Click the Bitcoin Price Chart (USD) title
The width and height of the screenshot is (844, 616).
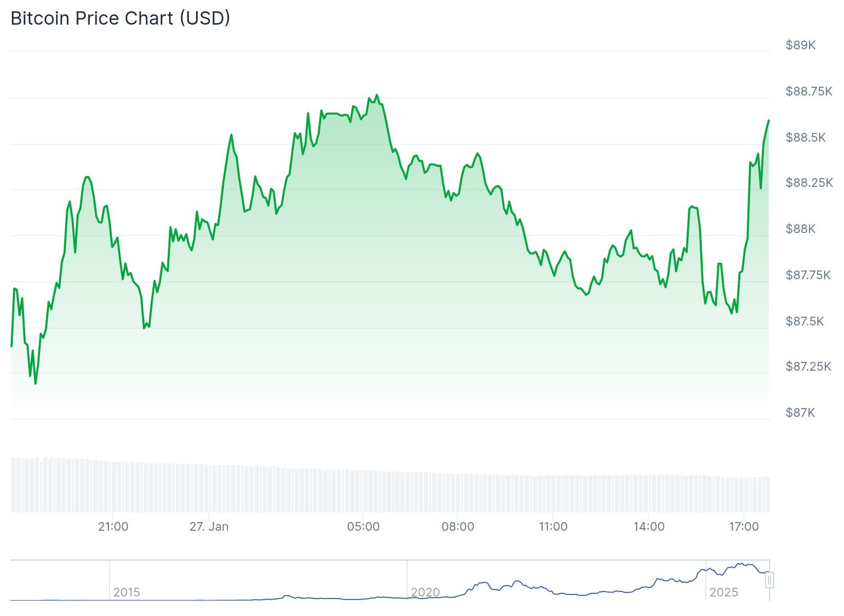coord(120,18)
